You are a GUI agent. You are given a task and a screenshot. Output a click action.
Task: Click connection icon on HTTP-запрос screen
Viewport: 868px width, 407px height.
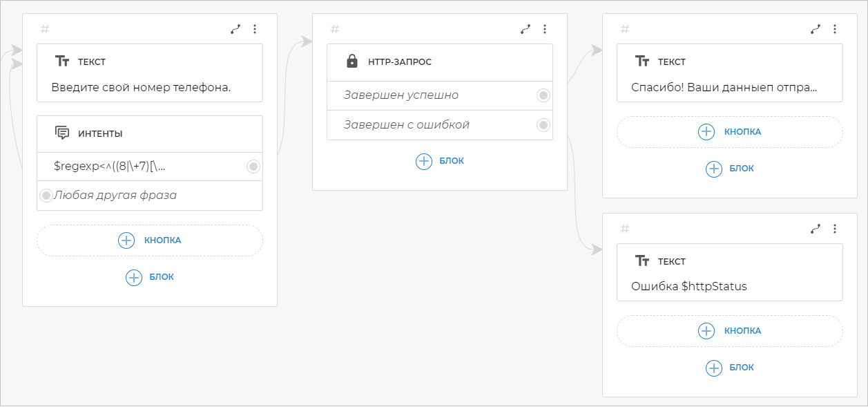[525, 29]
